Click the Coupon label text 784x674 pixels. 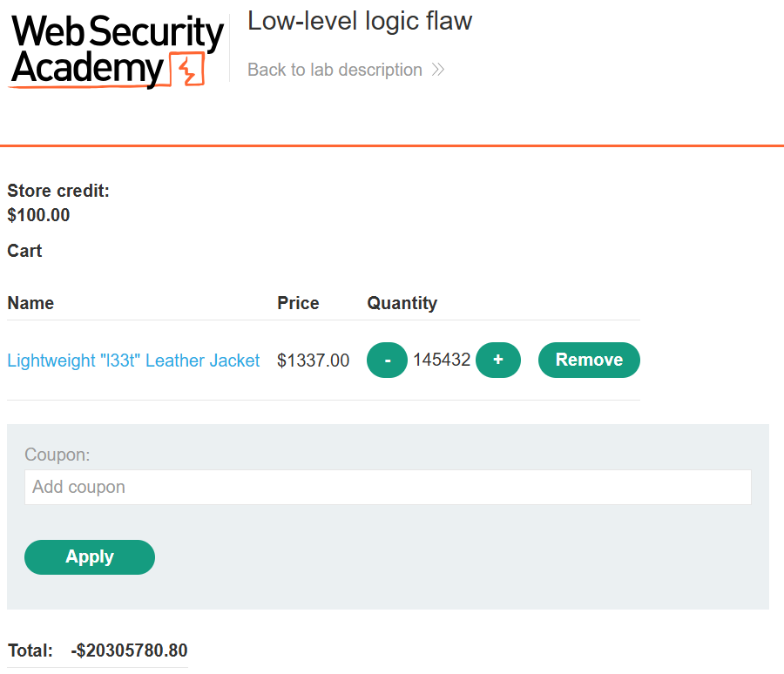click(57, 455)
